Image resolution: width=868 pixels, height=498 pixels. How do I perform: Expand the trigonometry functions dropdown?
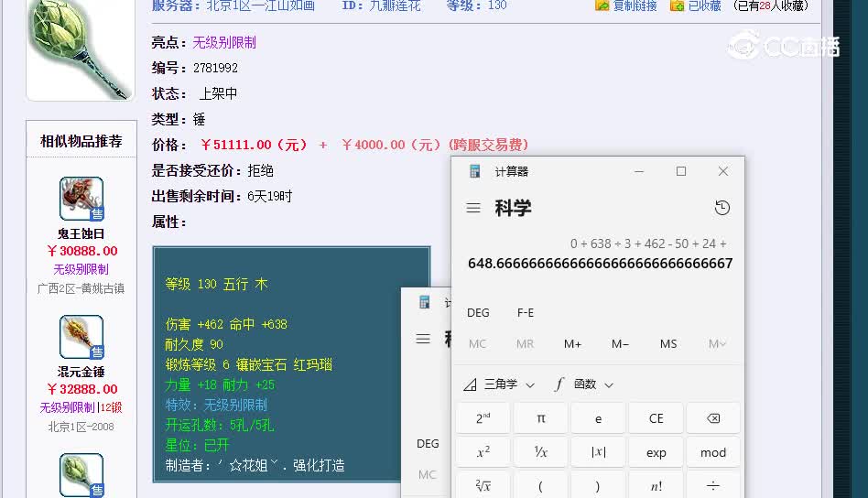[x=499, y=384]
